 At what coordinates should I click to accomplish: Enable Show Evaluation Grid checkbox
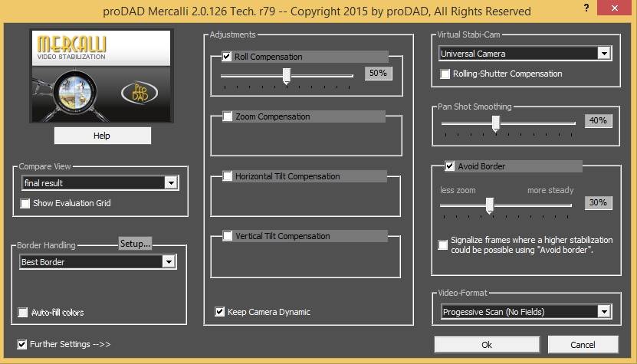pos(25,203)
